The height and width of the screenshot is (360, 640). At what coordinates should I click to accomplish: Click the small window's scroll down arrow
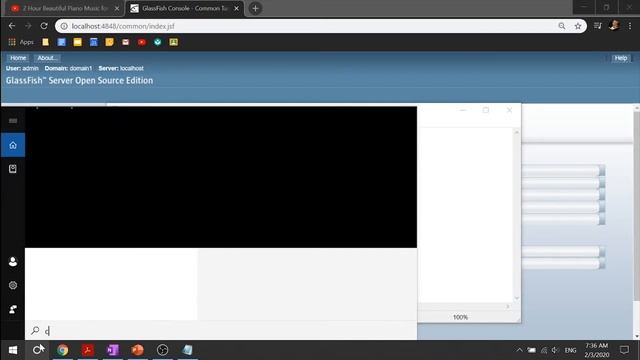pyautogui.click(x=517, y=298)
